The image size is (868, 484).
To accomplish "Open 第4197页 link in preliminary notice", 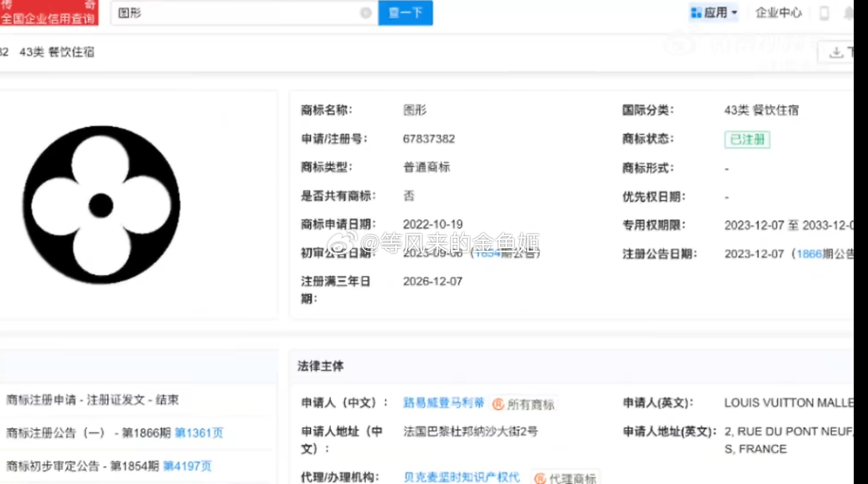I will pos(187,466).
